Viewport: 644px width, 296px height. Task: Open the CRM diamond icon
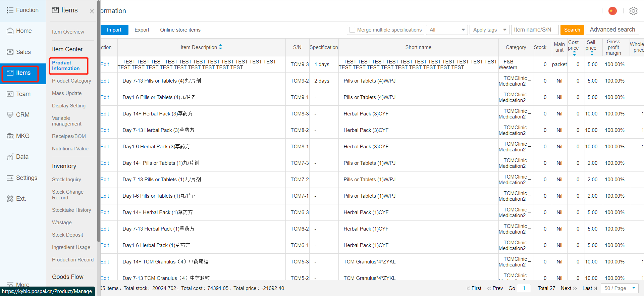pos(10,115)
